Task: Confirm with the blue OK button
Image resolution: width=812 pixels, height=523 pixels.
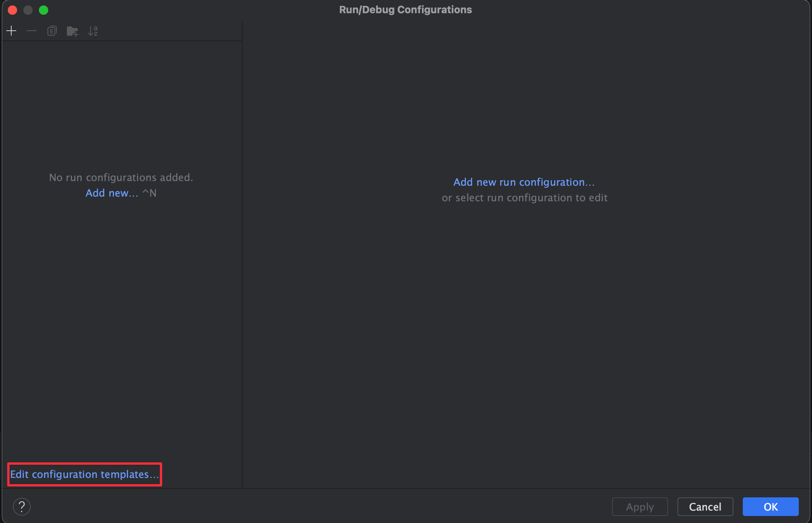Action: [x=770, y=507]
